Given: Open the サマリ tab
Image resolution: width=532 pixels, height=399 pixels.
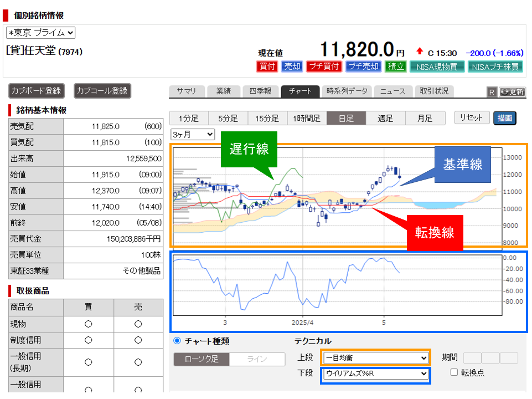Looking at the screenshot, I should [x=187, y=91].
